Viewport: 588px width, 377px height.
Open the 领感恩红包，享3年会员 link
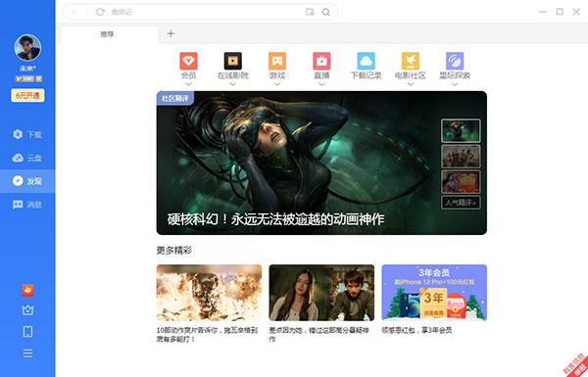(x=416, y=331)
